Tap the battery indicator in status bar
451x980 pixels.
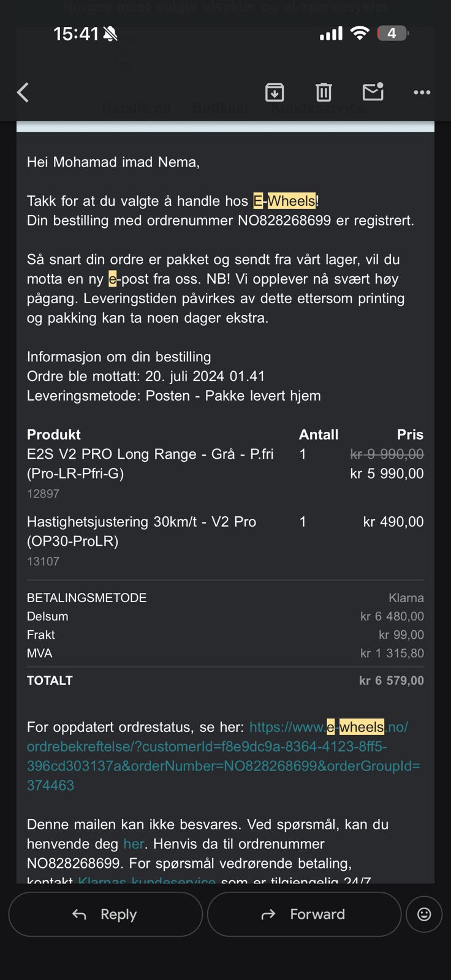pos(392,33)
